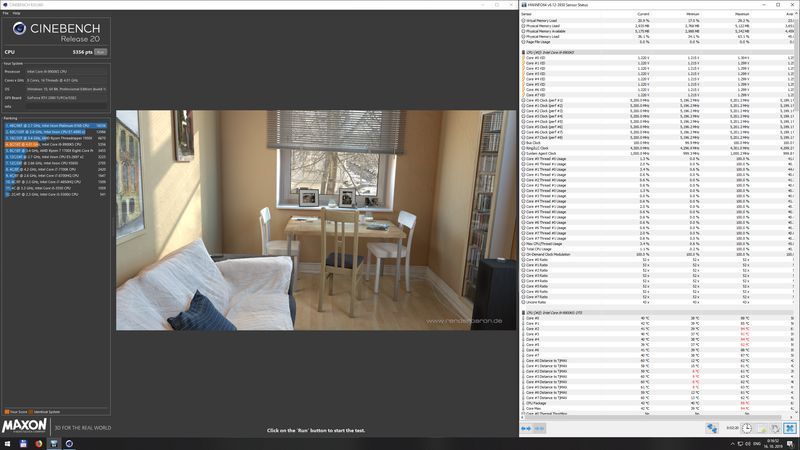Open HWiNFO sensor settings icon
Image resolution: width=800 pixels, height=450 pixels.
[776, 429]
